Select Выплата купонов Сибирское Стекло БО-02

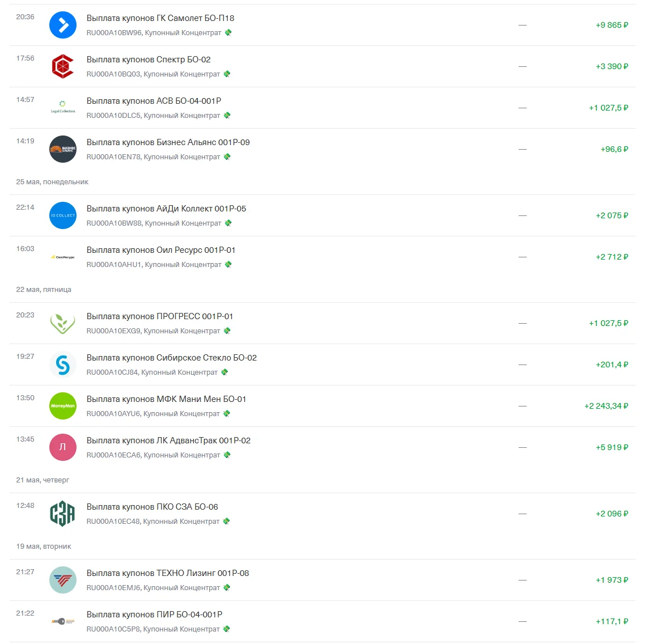pos(172,357)
